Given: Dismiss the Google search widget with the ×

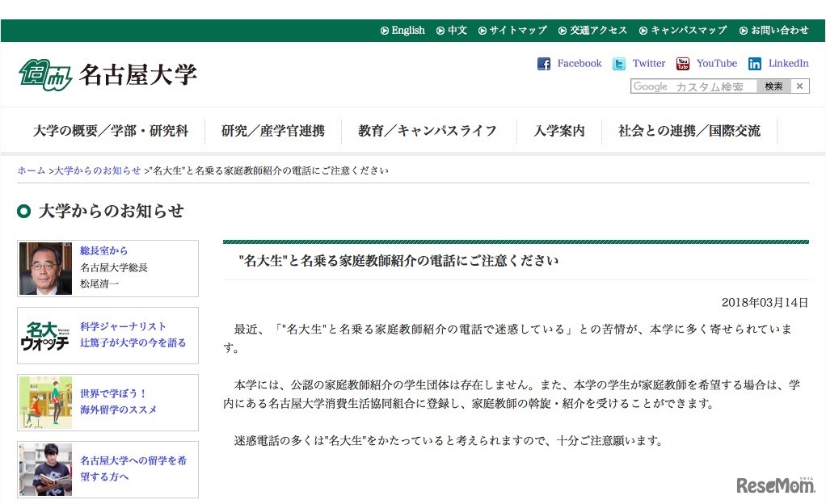Looking at the screenshot, I should point(799,86).
